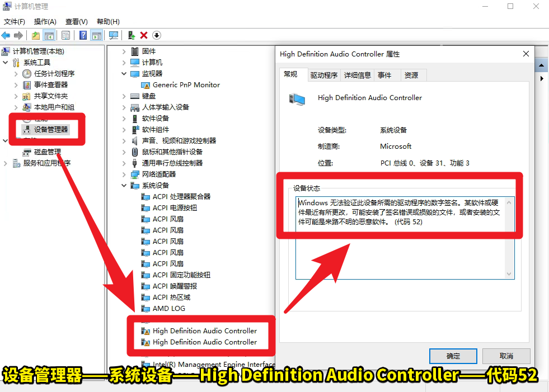Click the 确定 button
Image resolution: width=549 pixels, height=392 pixels.
453,356
